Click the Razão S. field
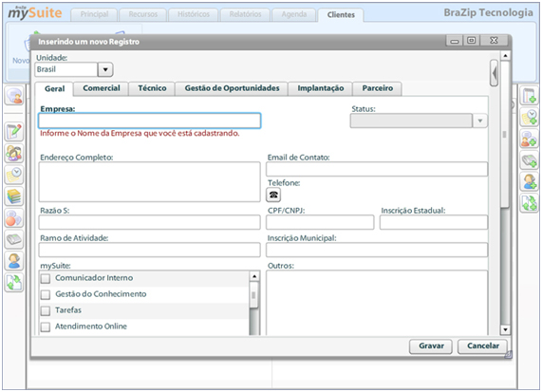The width and height of the screenshot is (542, 392). click(x=149, y=222)
